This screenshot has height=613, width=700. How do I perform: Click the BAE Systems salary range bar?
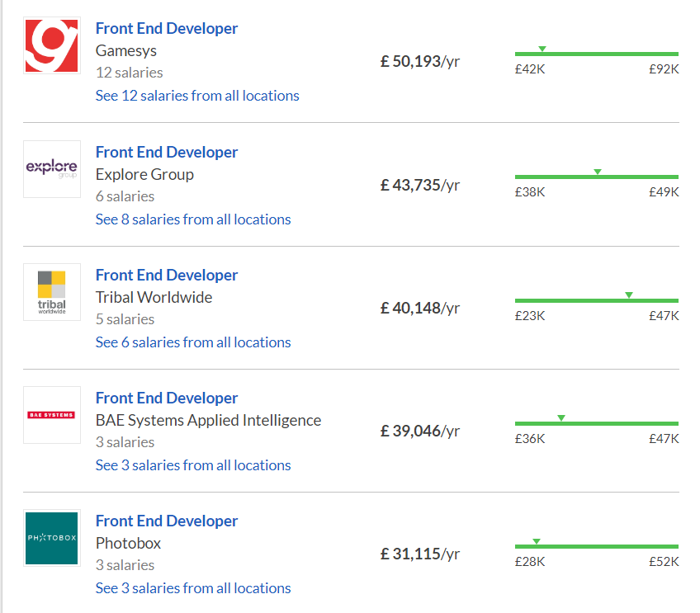pyautogui.click(x=597, y=423)
